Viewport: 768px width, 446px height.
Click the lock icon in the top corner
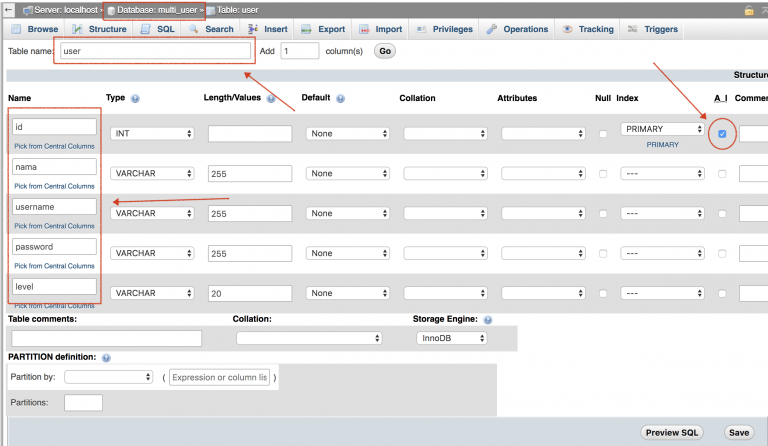tap(749, 10)
